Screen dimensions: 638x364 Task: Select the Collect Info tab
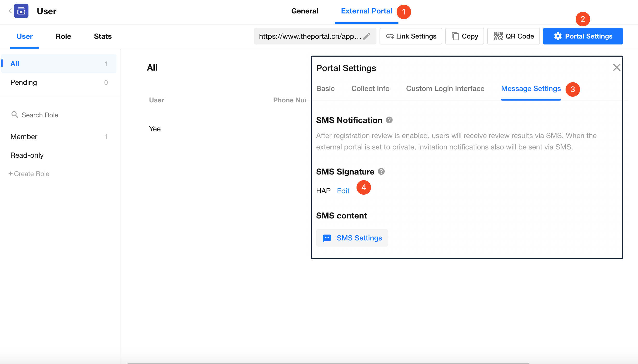[x=370, y=89]
